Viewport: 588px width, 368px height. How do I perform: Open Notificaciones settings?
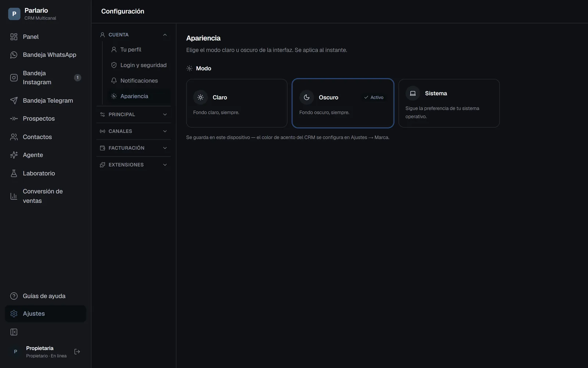pos(139,81)
